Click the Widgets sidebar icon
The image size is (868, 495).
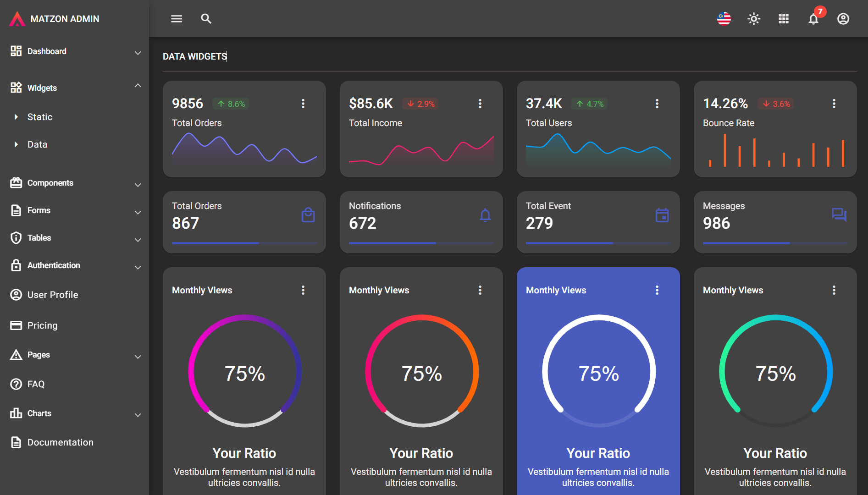(x=16, y=88)
